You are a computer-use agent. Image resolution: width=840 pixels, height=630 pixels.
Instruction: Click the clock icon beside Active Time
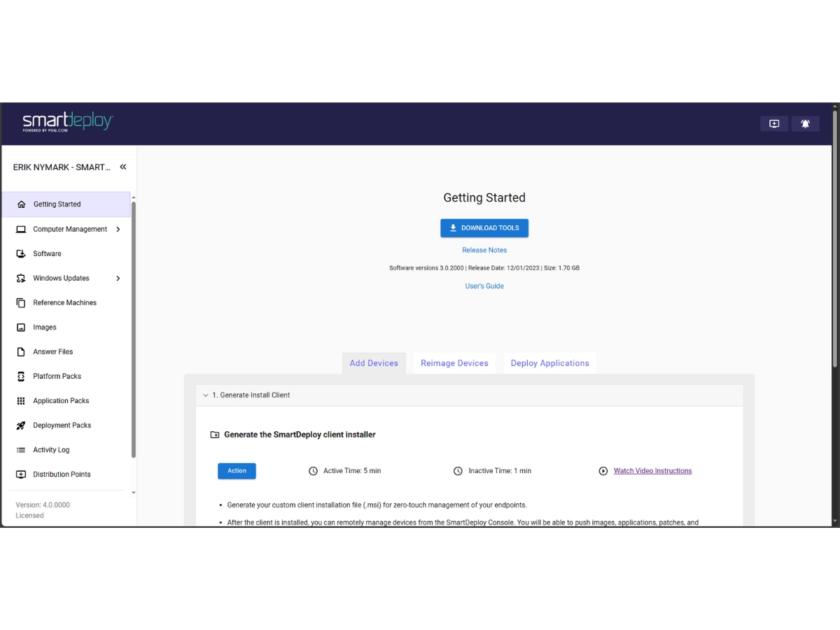313,471
